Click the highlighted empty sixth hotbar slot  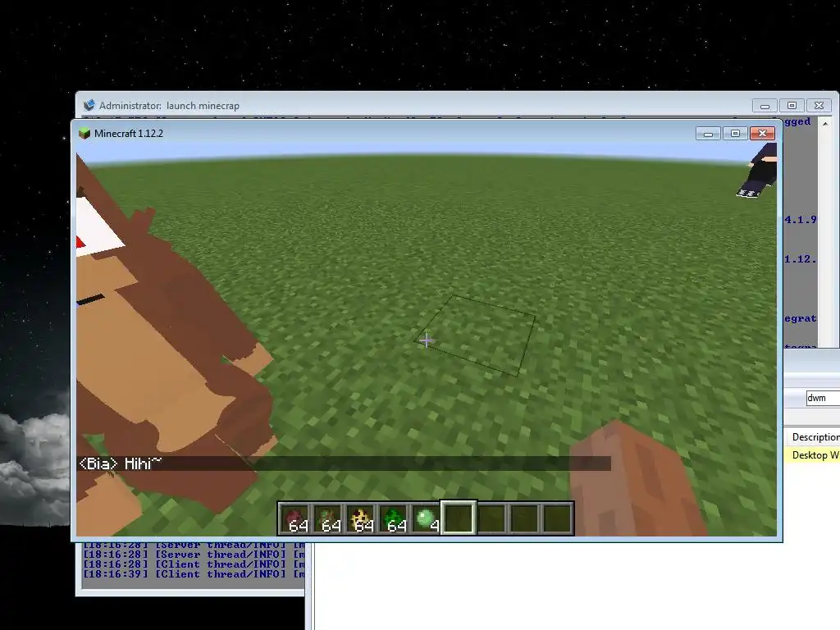coord(459,518)
